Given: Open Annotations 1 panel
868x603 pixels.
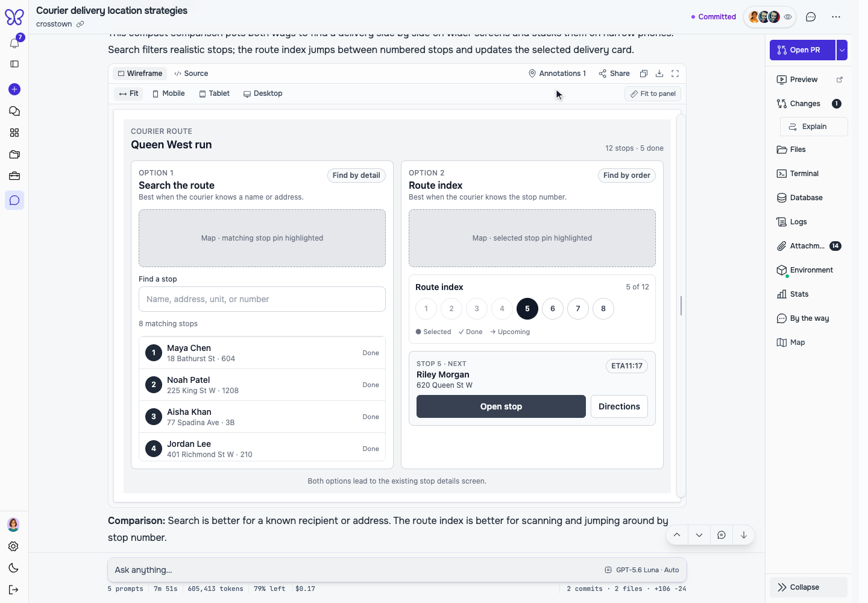Looking at the screenshot, I should pyautogui.click(x=557, y=74).
